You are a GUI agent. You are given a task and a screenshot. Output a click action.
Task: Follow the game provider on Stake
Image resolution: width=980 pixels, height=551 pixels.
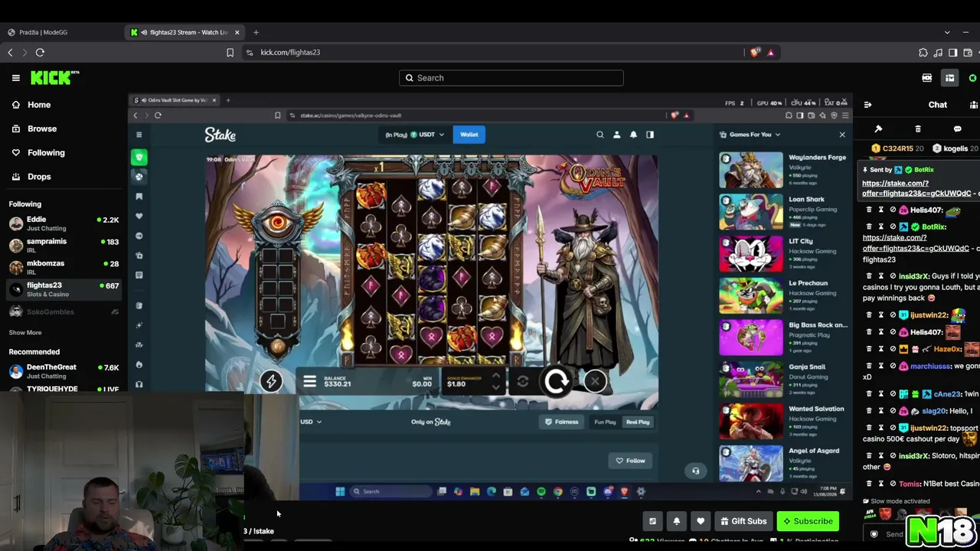pyautogui.click(x=631, y=461)
